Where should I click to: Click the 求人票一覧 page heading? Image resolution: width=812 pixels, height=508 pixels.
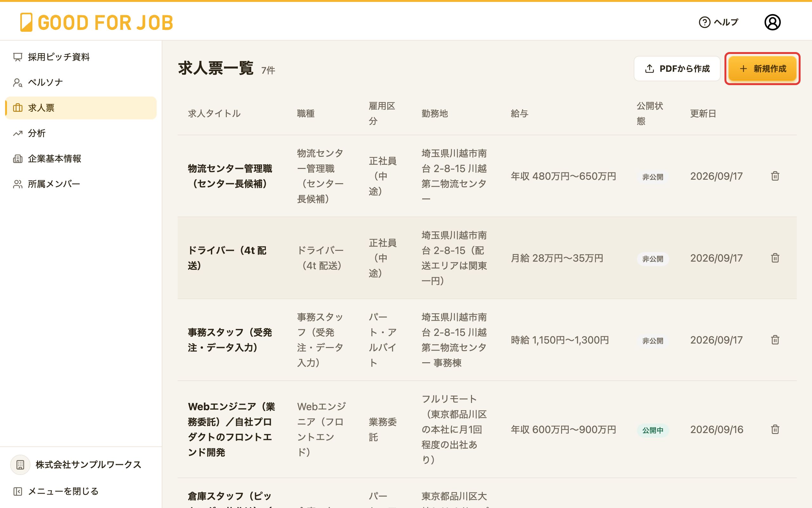pyautogui.click(x=216, y=68)
